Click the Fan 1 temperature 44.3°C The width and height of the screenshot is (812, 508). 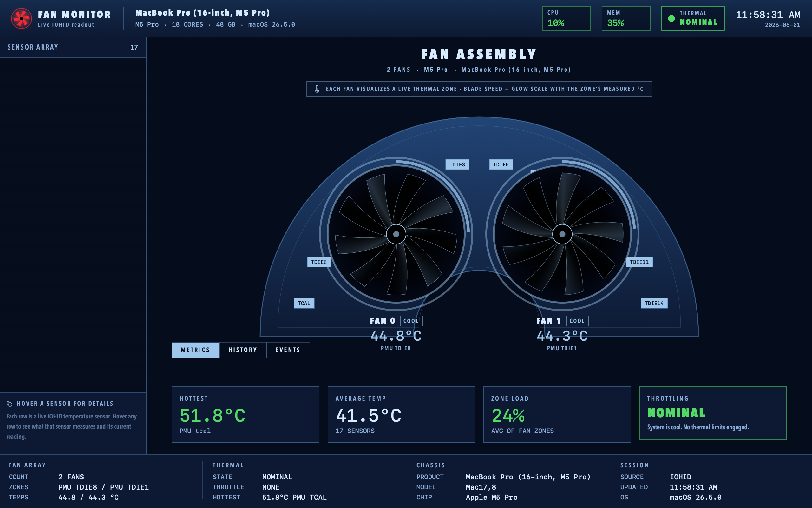click(562, 336)
